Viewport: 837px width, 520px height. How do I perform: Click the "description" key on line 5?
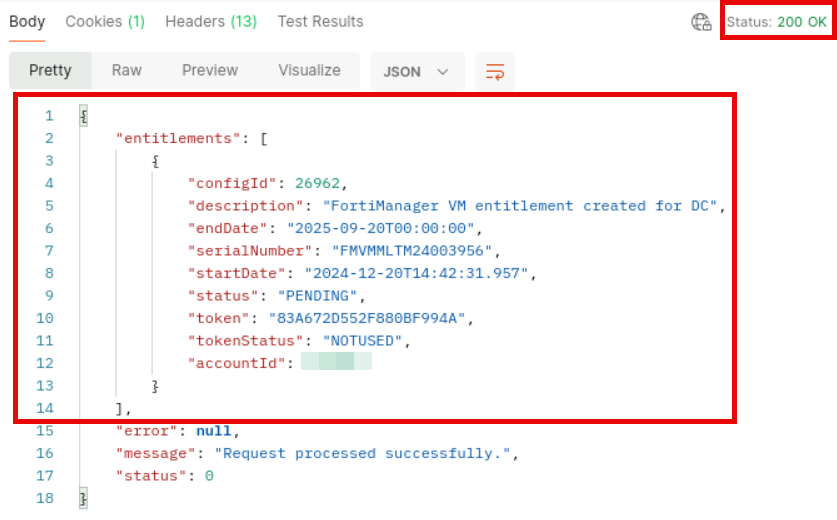(x=245, y=206)
